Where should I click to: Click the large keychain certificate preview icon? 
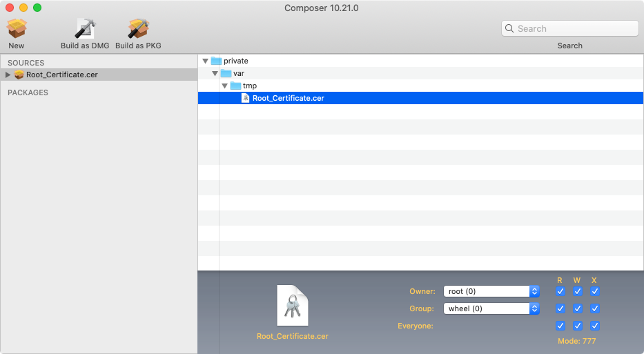pyautogui.click(x=293, y=306)
